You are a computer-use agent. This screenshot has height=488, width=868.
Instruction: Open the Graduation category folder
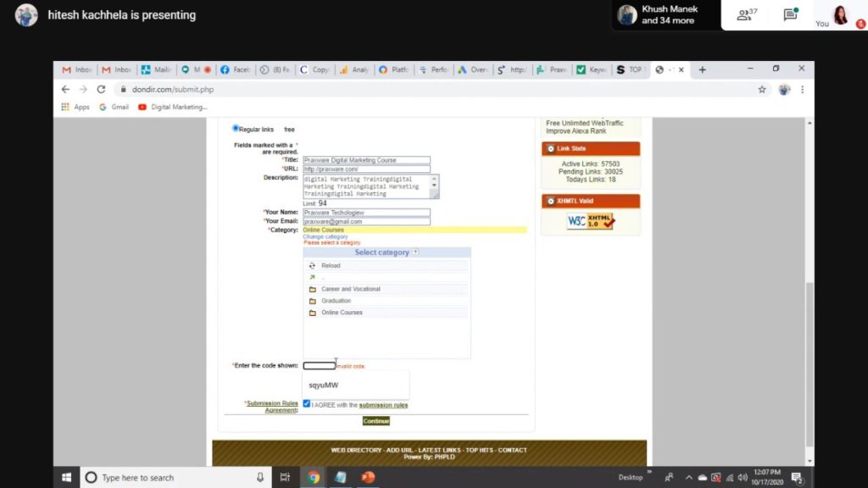(336, 301)
